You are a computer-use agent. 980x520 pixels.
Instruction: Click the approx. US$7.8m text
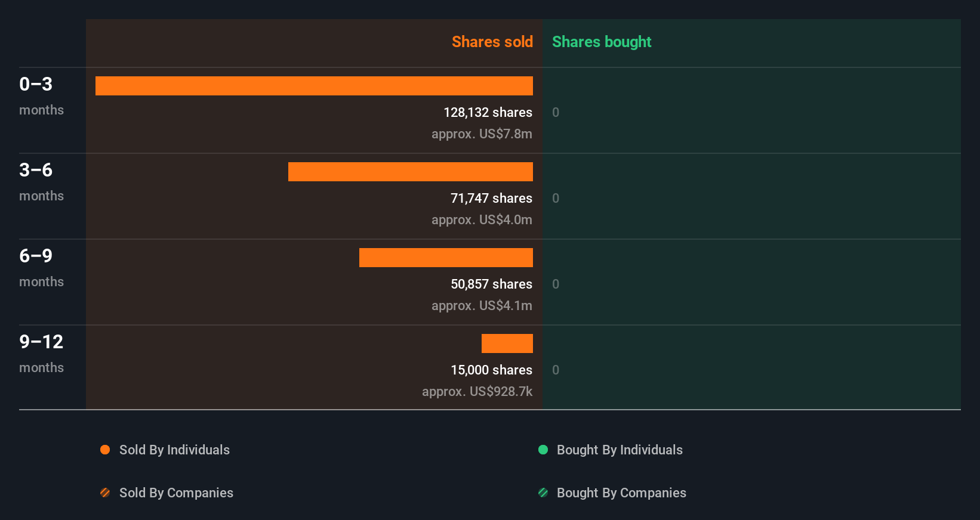coord(482,134)
